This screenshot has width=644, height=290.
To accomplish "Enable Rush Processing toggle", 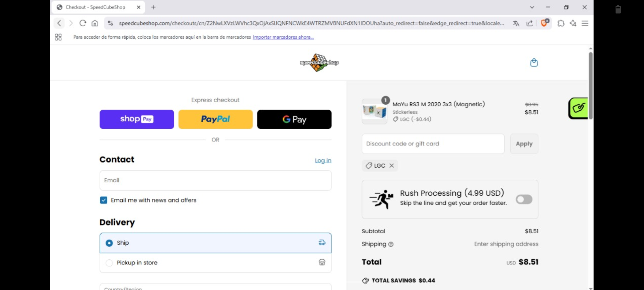I will pos(524,199).
